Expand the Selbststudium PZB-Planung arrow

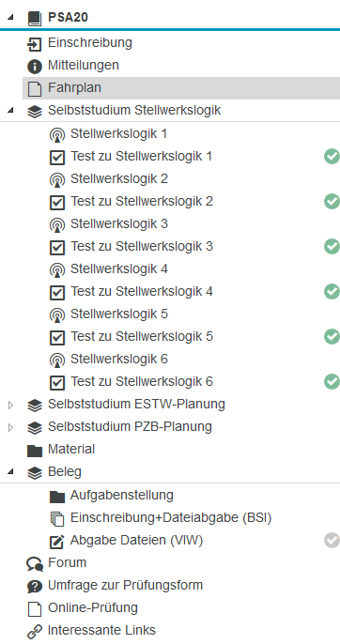pyautogui.click(x=10, y=428)
